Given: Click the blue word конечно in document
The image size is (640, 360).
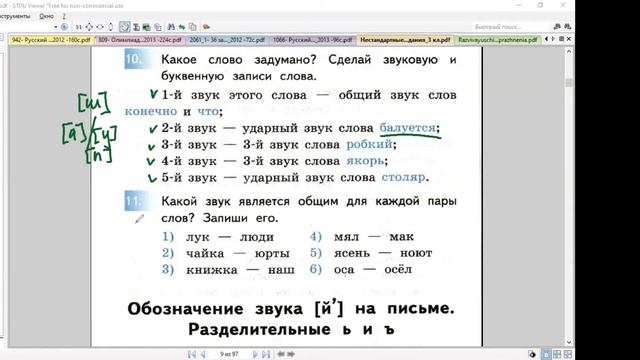Looking at the screenshot, I should click(x=151, y=111).
